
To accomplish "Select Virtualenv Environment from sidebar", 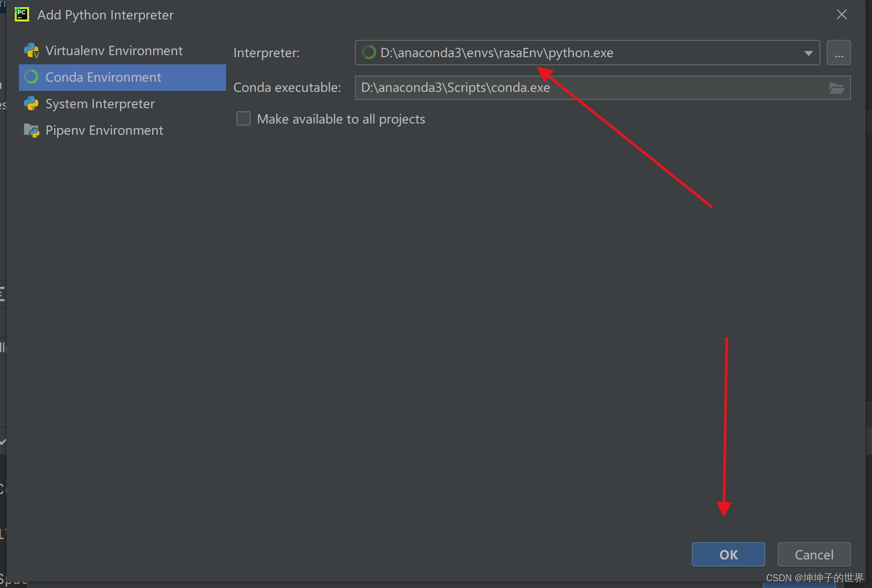I will tap(113, 51).
